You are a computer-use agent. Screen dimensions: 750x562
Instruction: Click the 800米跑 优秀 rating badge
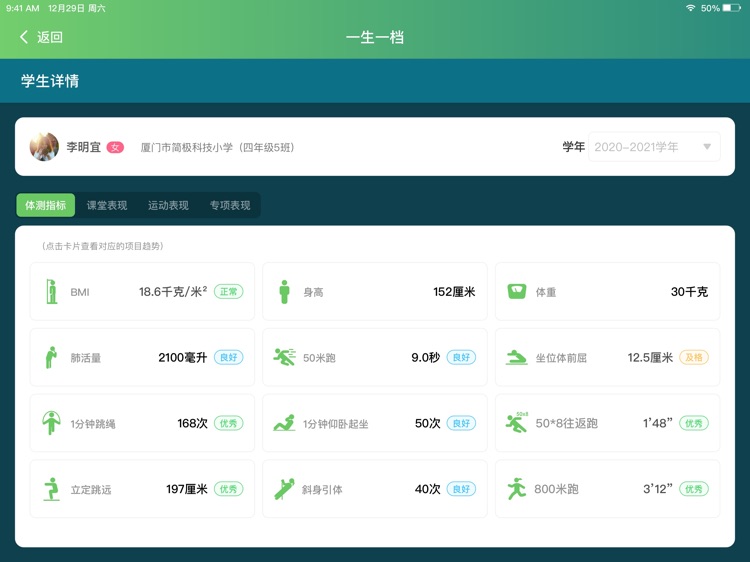(694, 489)
